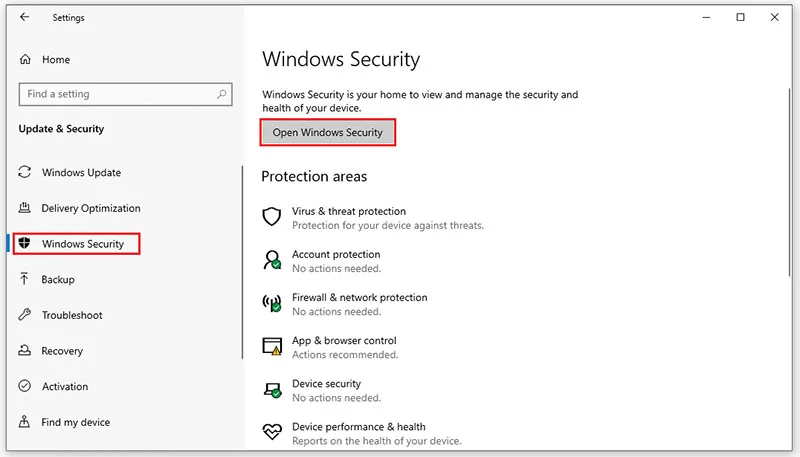This screenshot has width=800, height=457.
Task: Open Account protection person icon
Action: (271, 260)
